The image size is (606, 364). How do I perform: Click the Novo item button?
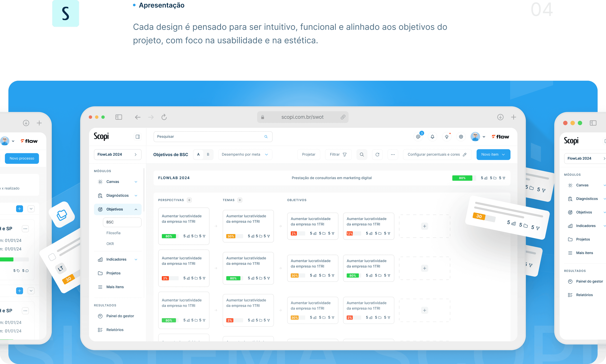tap(493, 154)
